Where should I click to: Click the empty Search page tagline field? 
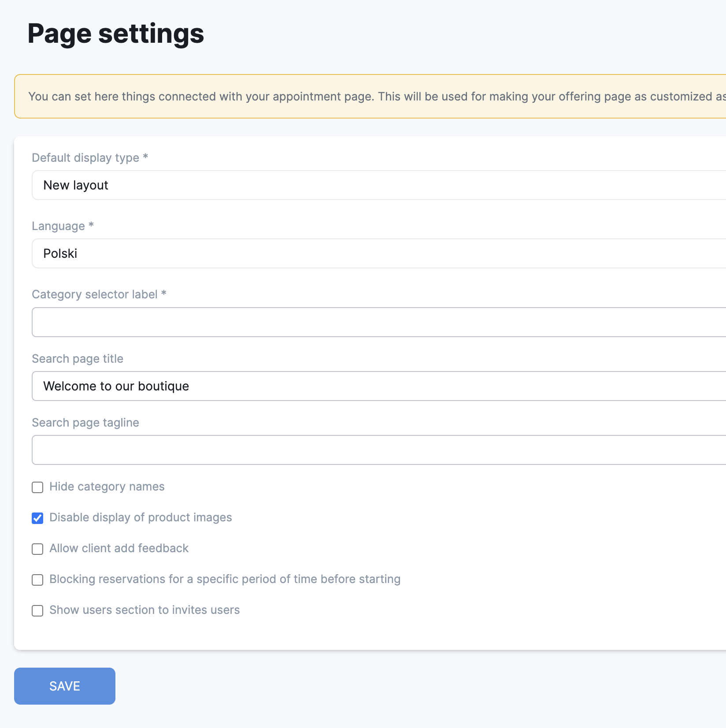379,450
